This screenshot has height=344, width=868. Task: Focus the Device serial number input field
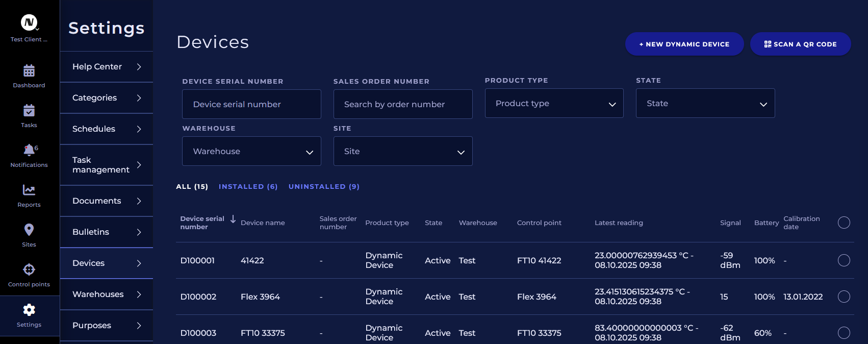(251, 105)
